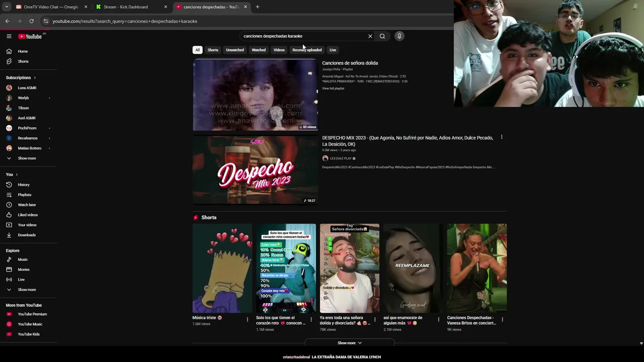Open Axel ASMR subscription channel
Screen dimensions: 644x362
click(27, 118)
